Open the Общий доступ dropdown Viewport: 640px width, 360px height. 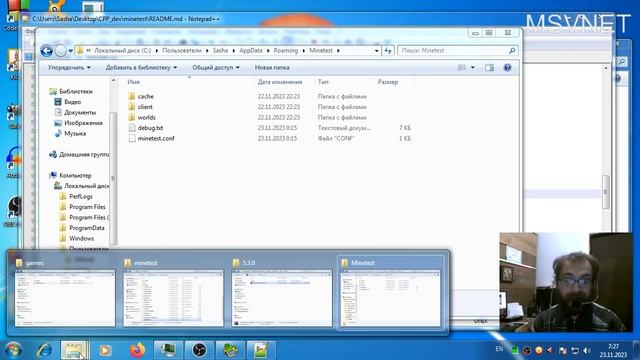click(x=216, y=68)
